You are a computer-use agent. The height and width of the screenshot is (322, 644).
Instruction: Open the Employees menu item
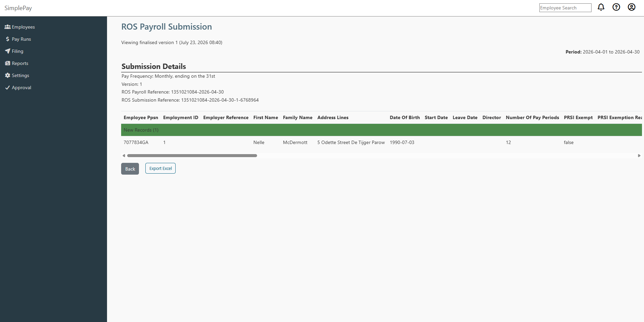pyautogui.click(x=23, y=27)
